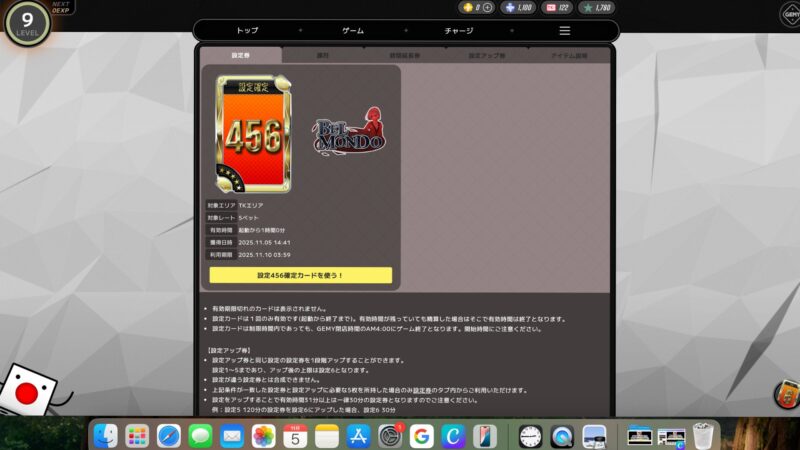The width and height of the screenshot is (800, 450).
Task: Open Safari from the Dock
Action: click(x=169, y=436)
